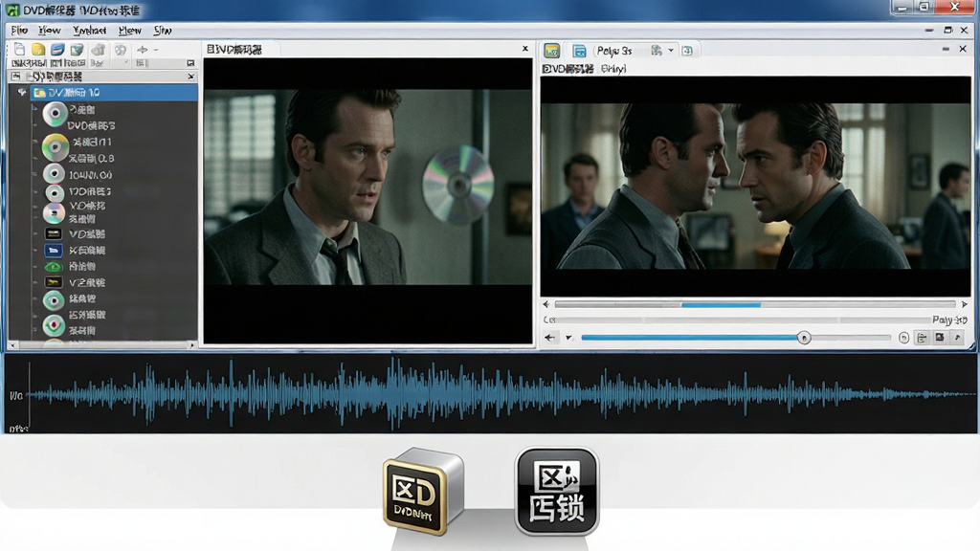
Task: Click the blue segment on seek bar
Action: (721, 305)
